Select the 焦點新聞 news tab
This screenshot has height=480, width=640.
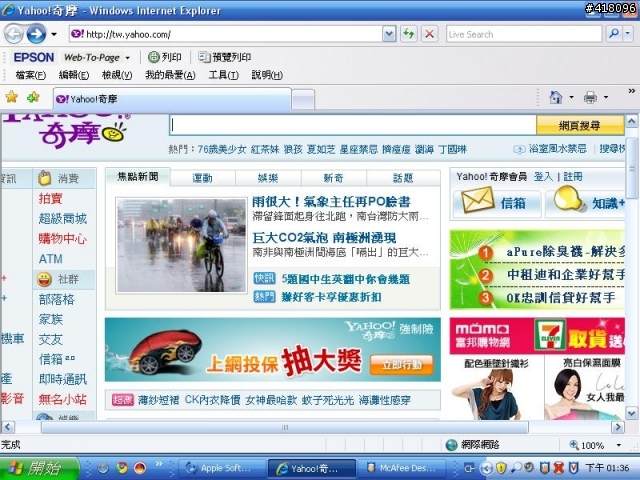pyautogui.click(x=138, y=177)
